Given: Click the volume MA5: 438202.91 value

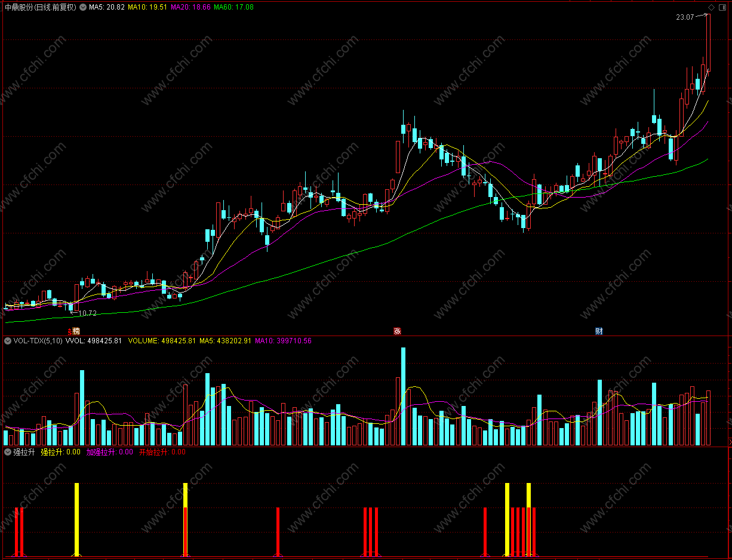Looking at the screenshot, I should 225,341.
